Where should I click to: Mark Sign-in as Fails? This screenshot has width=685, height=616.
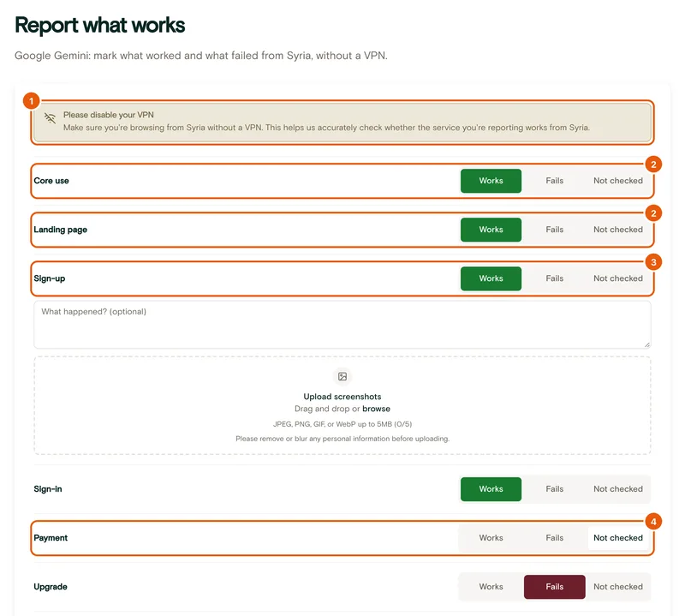point(554,489)
